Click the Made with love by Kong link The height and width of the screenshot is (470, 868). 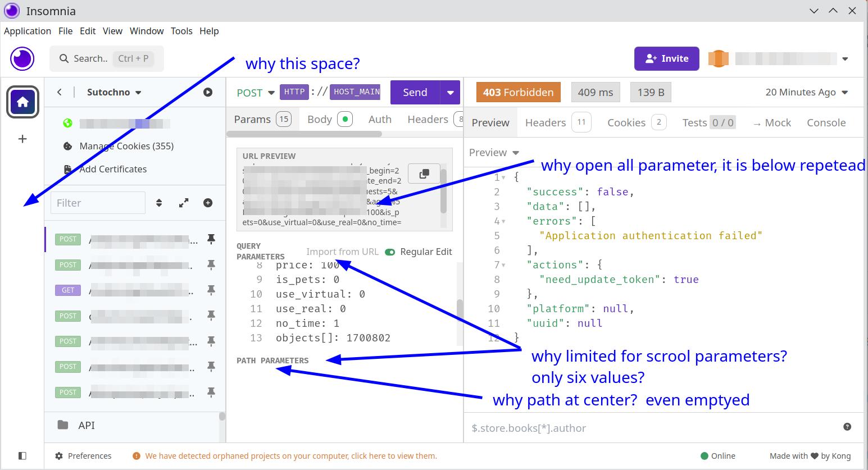pos(810,456)
